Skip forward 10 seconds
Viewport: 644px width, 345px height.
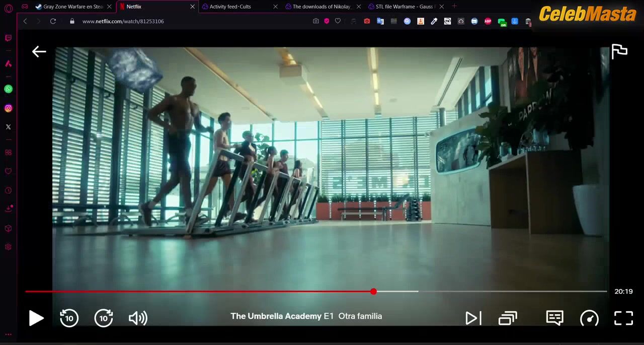[x=104, y=318]
